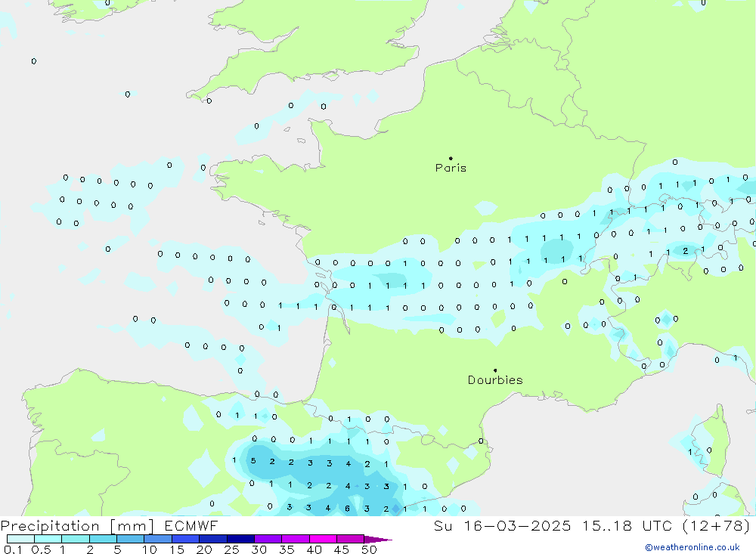Click the over-50 mm legend arrow tip
Viewport: 756px width, 554px height.
coord(379,540)
